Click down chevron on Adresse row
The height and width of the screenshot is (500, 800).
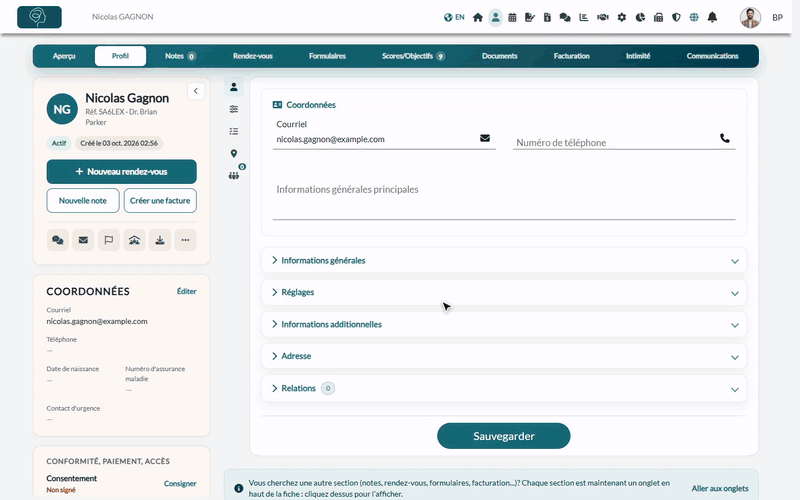click(735, 357)
